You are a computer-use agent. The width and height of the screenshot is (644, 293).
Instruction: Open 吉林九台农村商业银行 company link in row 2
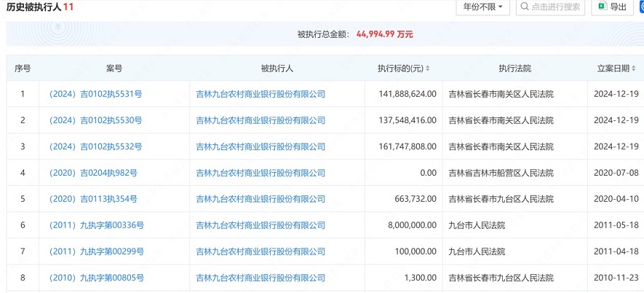coord(261,120)
